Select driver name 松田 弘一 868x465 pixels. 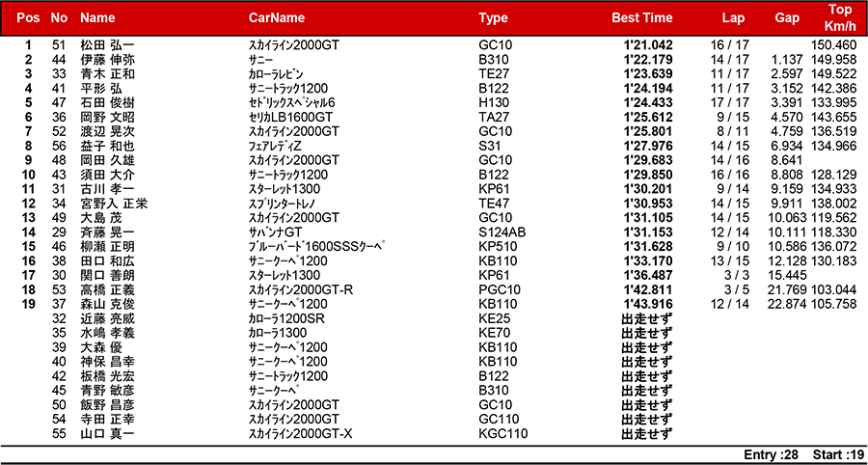point(107,45)
